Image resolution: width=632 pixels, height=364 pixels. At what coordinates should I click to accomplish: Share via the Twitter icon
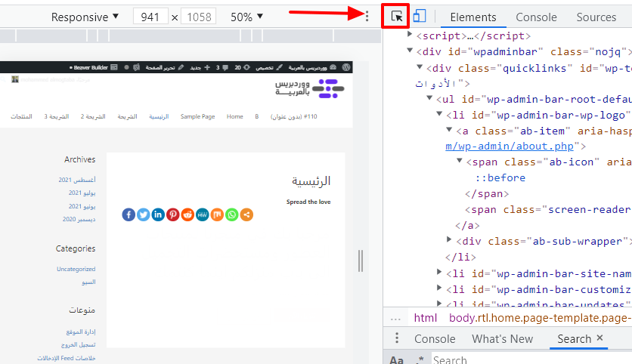point(143,214)
